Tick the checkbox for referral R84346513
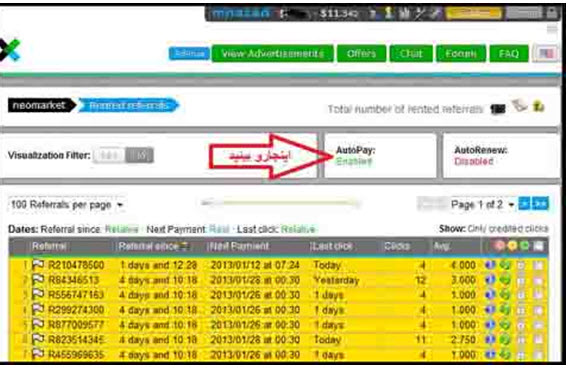The width and height of the screenshot is (571, 370). pyautogui.click(x=538, y=280)
